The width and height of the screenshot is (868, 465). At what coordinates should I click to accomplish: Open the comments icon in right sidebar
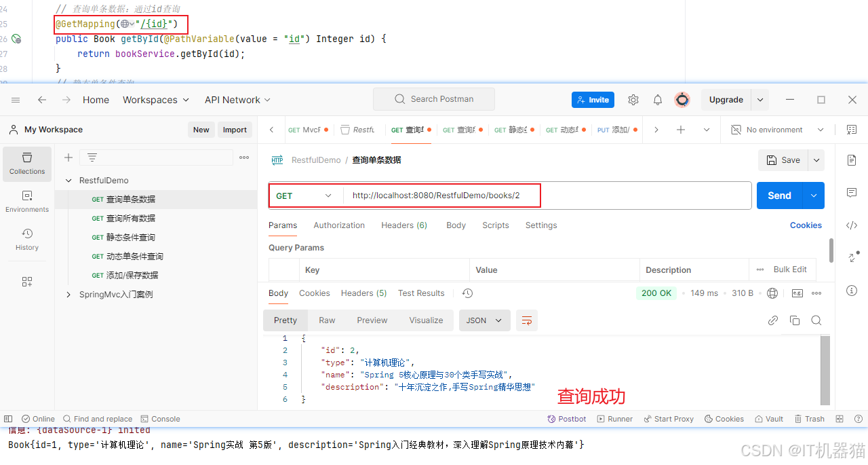pyautogui.click(x=852, y=193)
